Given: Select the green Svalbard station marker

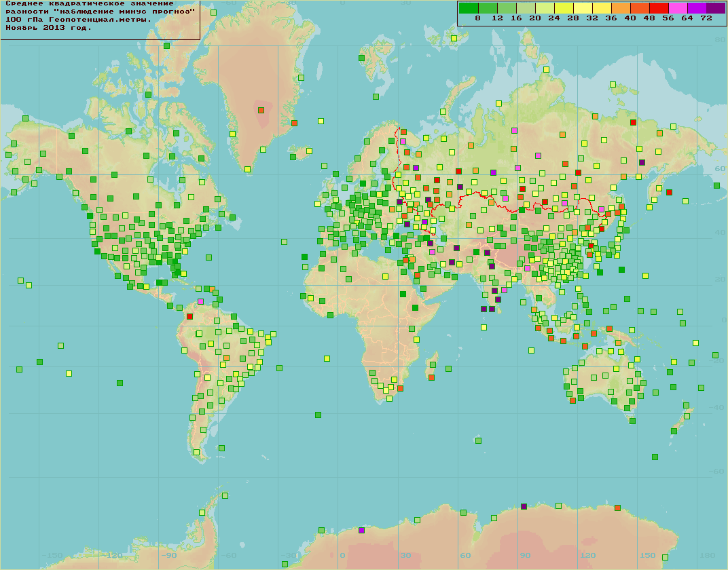Looking at the screenshot, I should [362, 58].
